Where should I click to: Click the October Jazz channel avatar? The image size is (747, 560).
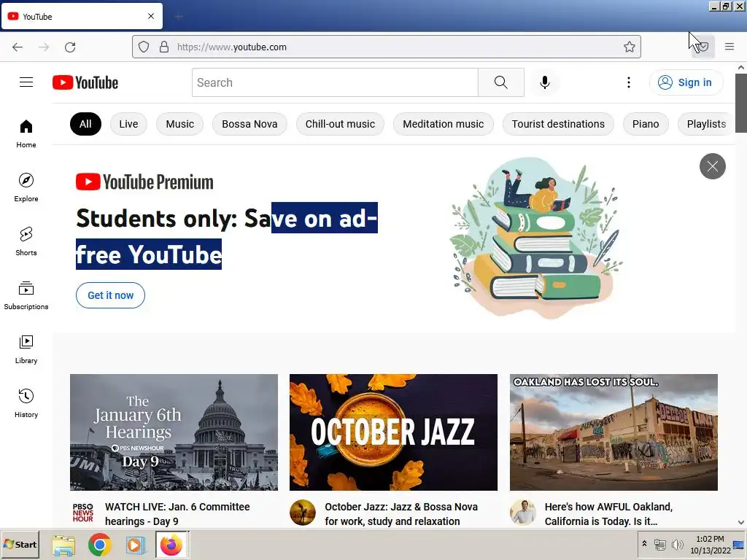tap(303, 513)
